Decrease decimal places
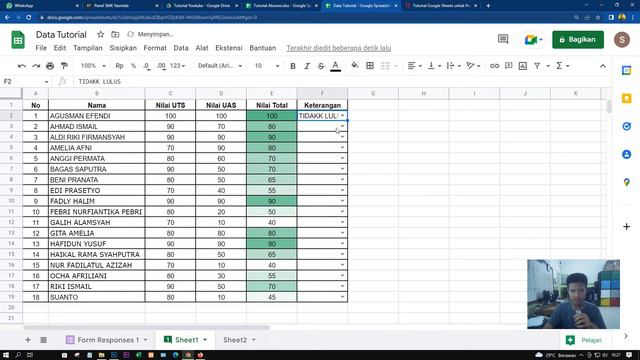 [x=147, y=66]
